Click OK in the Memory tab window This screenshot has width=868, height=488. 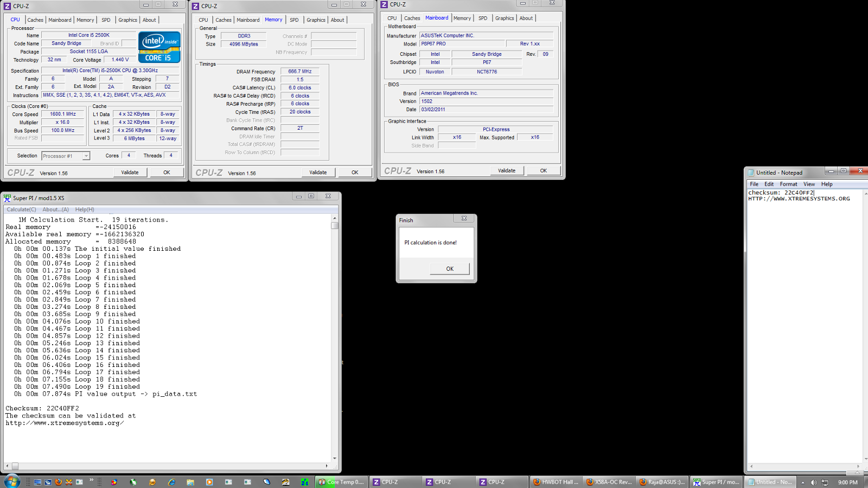(x=355, y=173)
